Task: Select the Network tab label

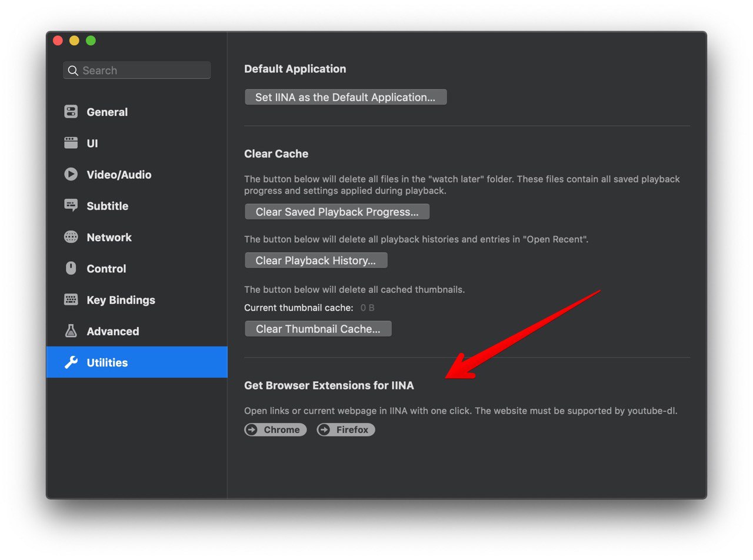Action: (109, 237)
